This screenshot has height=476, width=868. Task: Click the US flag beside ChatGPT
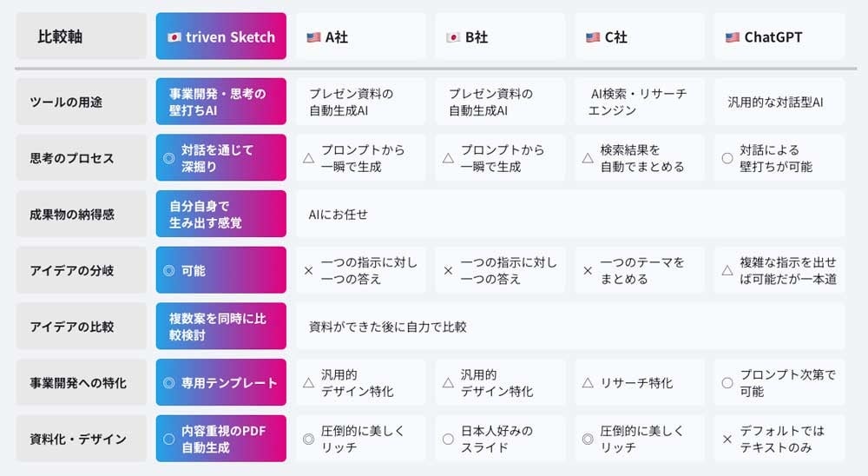click(732, 37)
